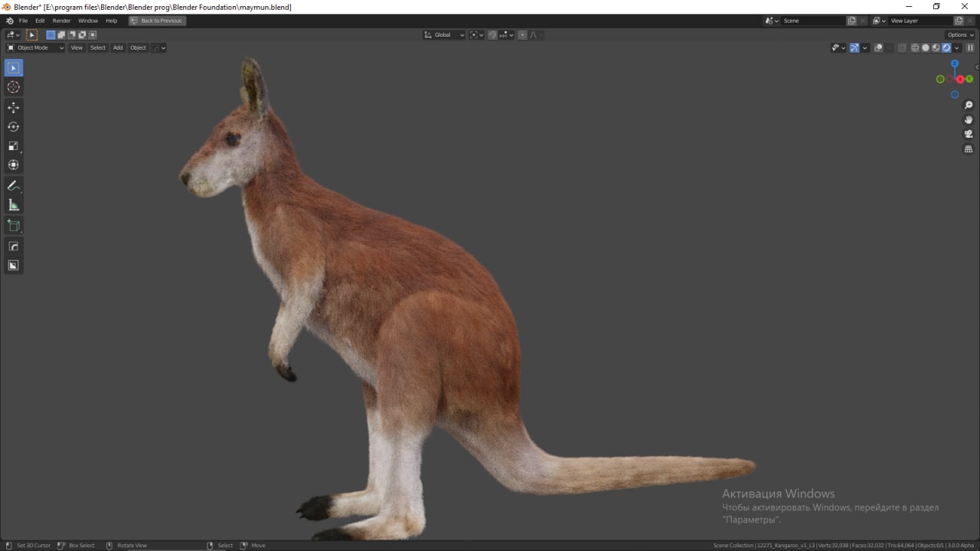Switch to material preview shading

pos(936,47)
